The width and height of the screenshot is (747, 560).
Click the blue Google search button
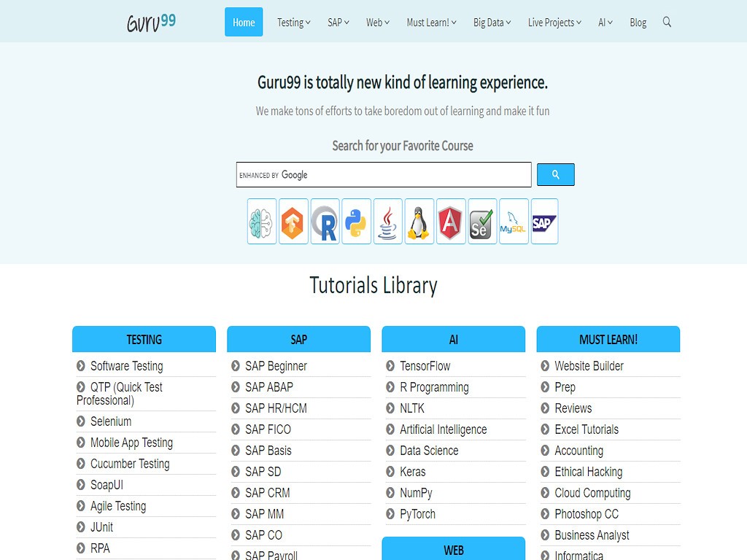point(555,174)
